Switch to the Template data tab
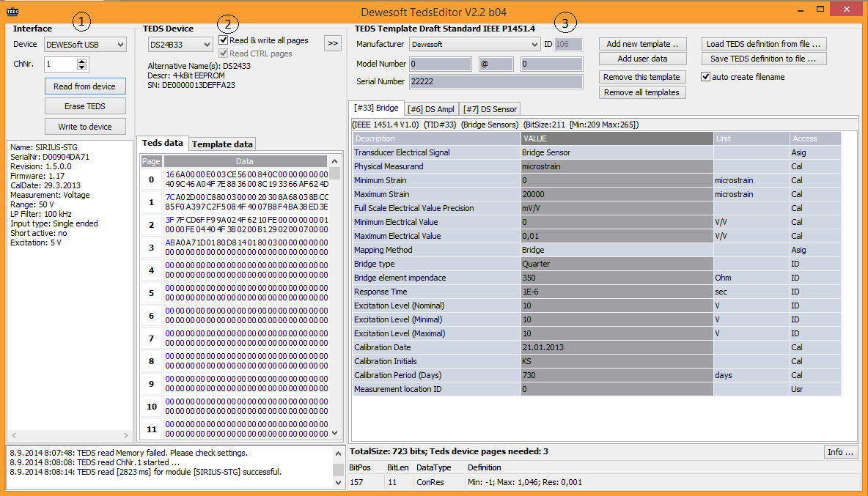The image size is (868, 496). (x=222, y=144)
